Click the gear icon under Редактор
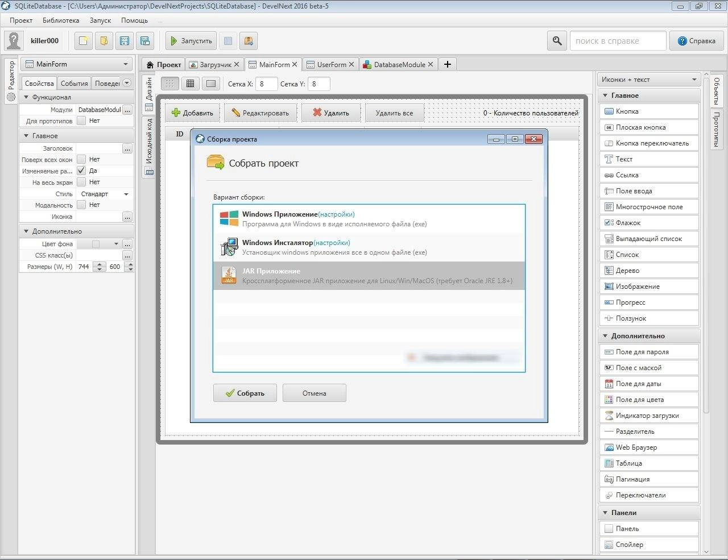Viewport: 728px width, 560px height. pos(11,97)
